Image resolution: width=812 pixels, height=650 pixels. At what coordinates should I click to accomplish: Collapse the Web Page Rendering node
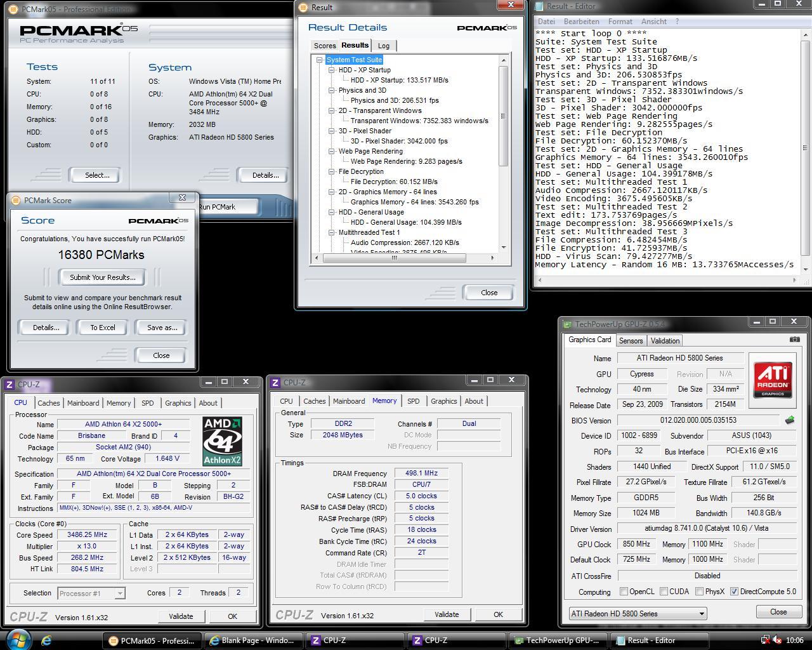pyautogui.click(x=331, y=151)
